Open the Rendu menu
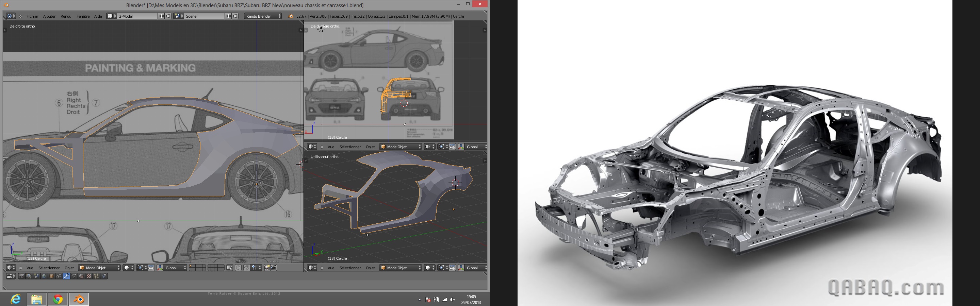980x306 pixels. pos(66,16)
